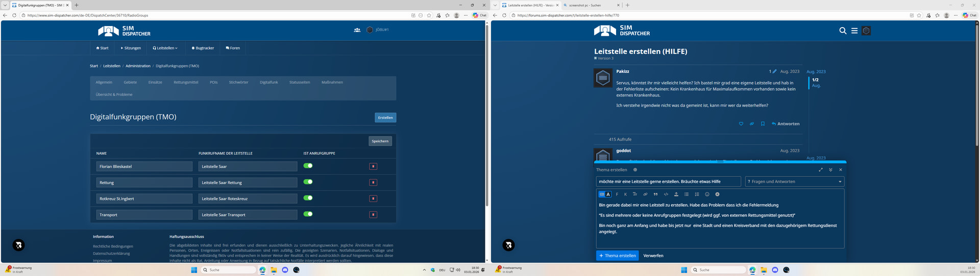Bookmark Pakizz's post
This screenshot has width=980, height=276.
763,124
